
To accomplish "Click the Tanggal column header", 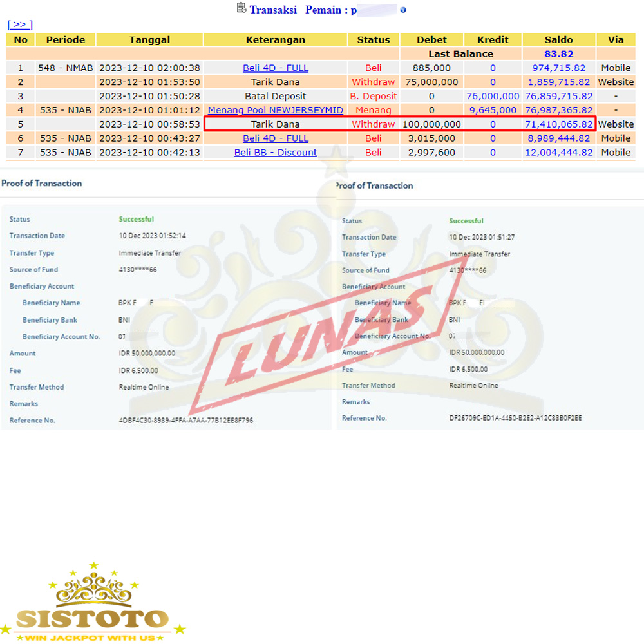I will 149,39.
